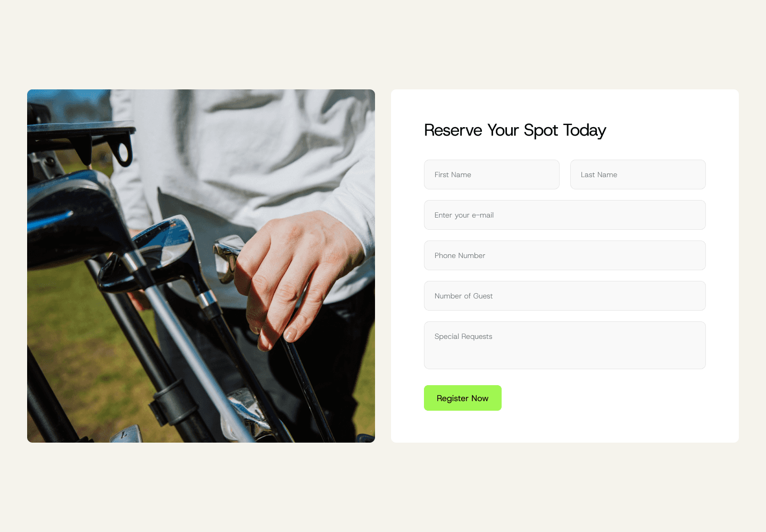Screen dimensions: 766x532
Task: Click the First Name input field
Action: coord(492,174)
